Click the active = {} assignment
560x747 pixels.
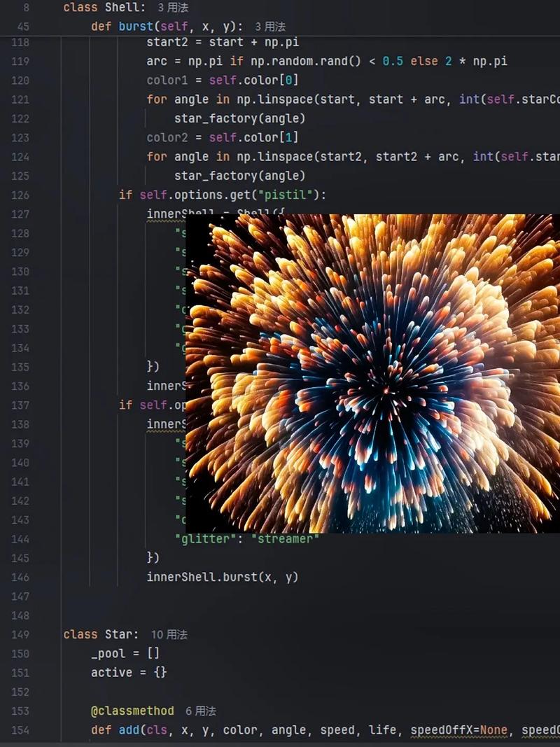coord(129,672)
